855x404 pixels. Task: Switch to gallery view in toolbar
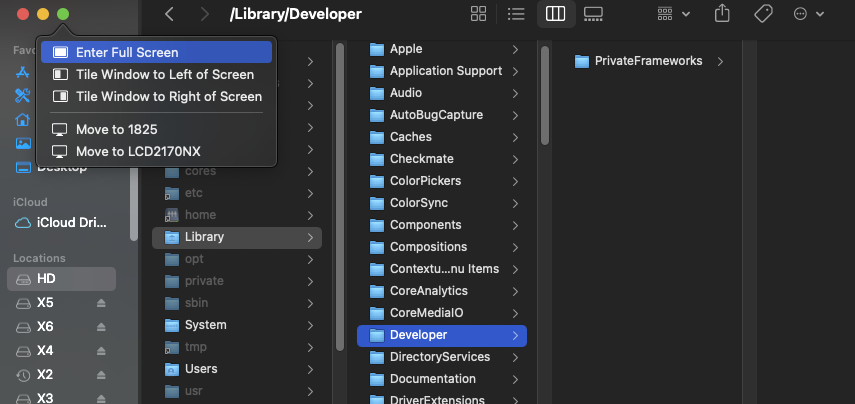pyautogui.click(x=593, y=14)
